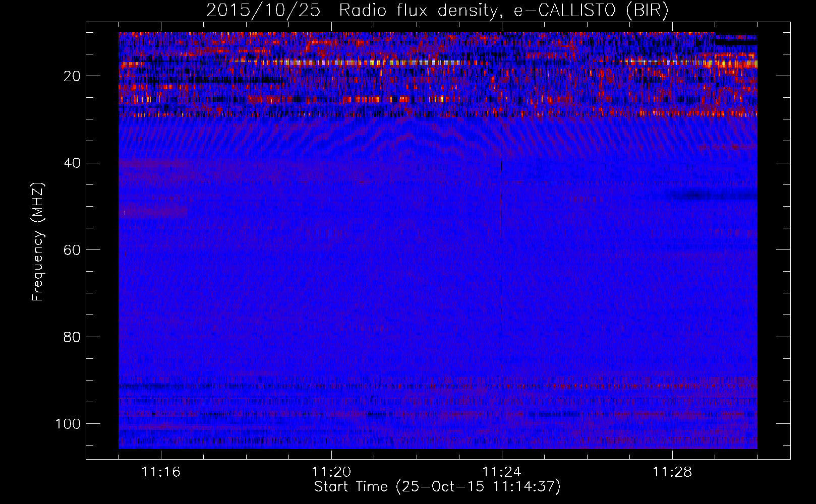Select the 100 MHz frequency tick label
This screenshot has height=504, width=816.
point(68,424)
